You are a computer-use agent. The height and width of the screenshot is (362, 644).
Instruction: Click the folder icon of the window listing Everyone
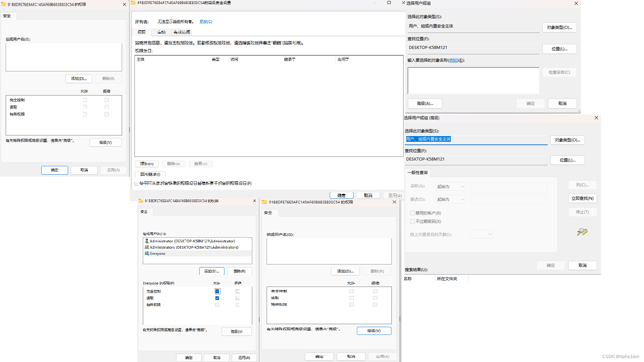pos(141,201)
